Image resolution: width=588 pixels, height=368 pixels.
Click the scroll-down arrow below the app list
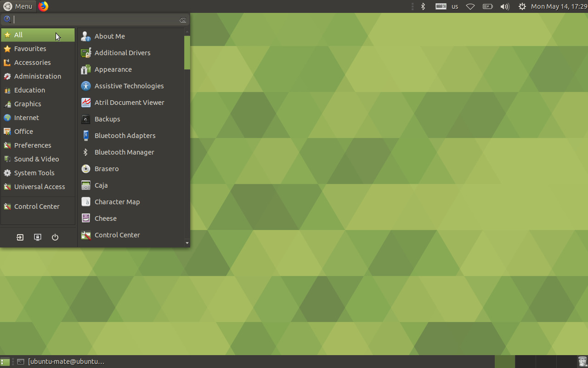pyautogui.click(x=187, y=243)
